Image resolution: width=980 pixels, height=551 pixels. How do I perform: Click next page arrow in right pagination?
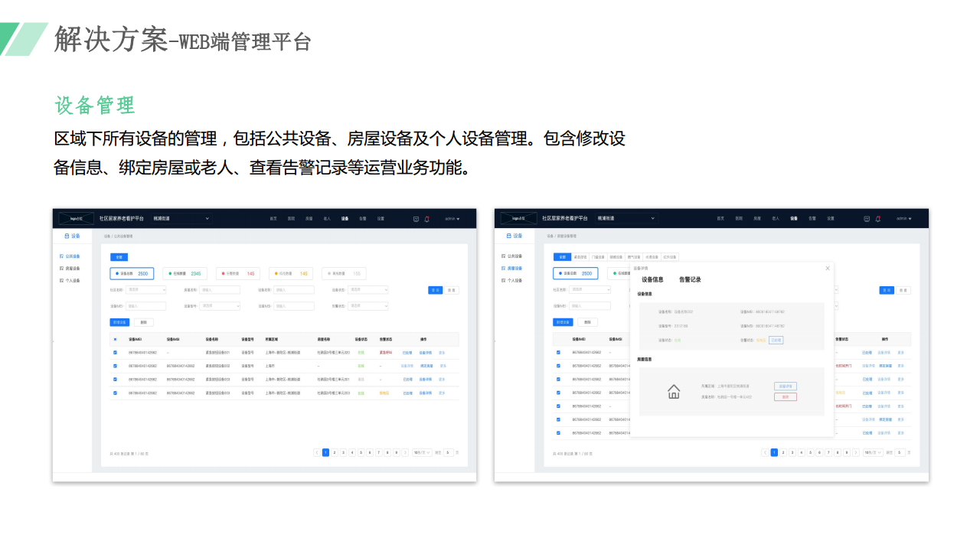(855, 453)
